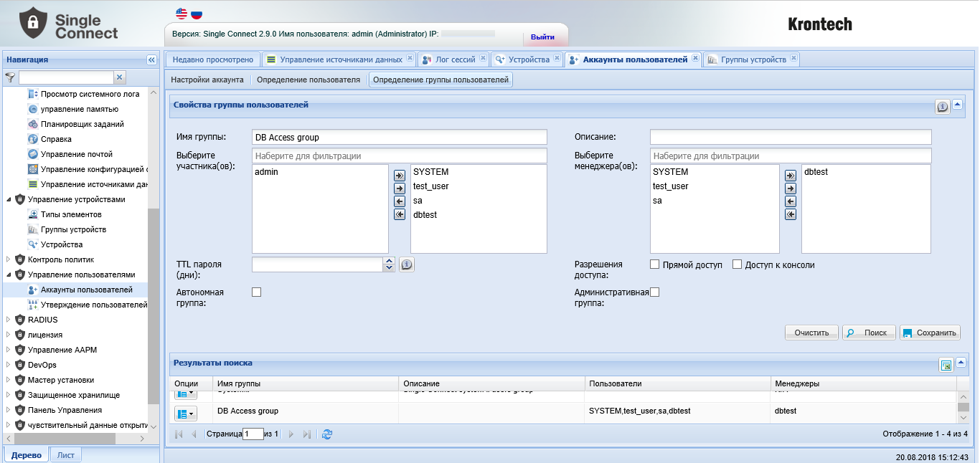The height and width of the screenshot is (463, 980).
Task: Remove selected member with single left arrow
Action: pyautogui.click(x=400, y=201)
